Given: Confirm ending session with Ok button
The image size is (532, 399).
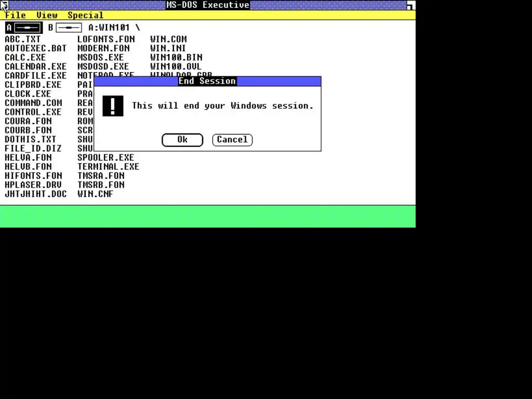Looking at the screenshot, I should (182, 140).
